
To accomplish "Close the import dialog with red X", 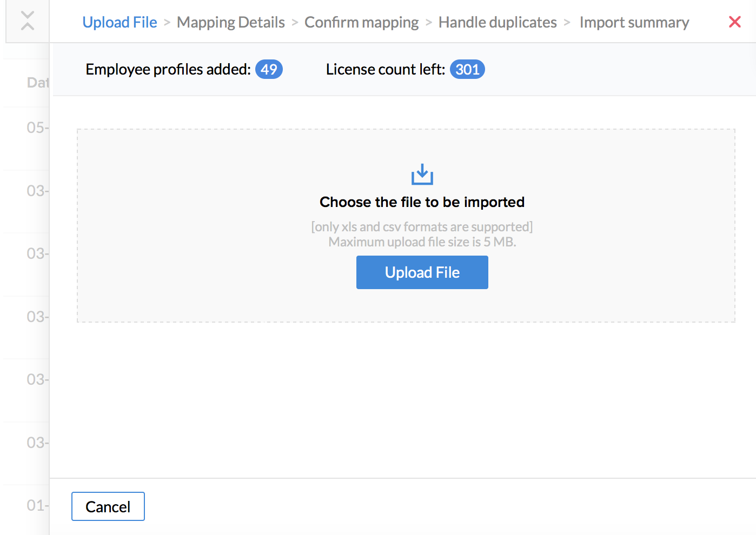I will (734, 22).
